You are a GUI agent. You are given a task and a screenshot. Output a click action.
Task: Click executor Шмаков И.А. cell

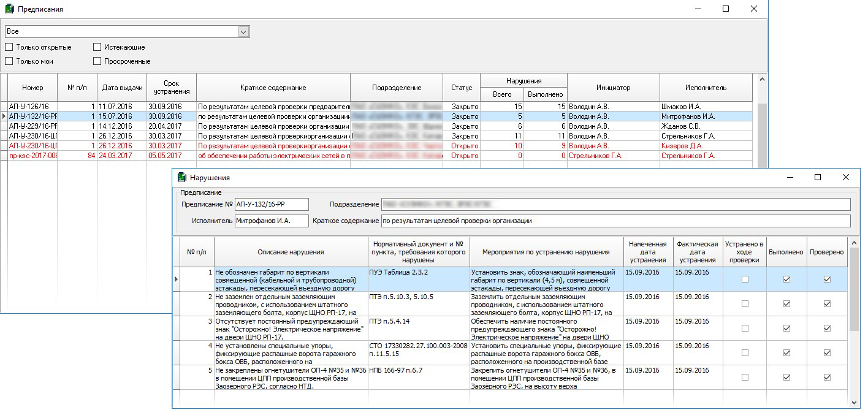point(706,107)
